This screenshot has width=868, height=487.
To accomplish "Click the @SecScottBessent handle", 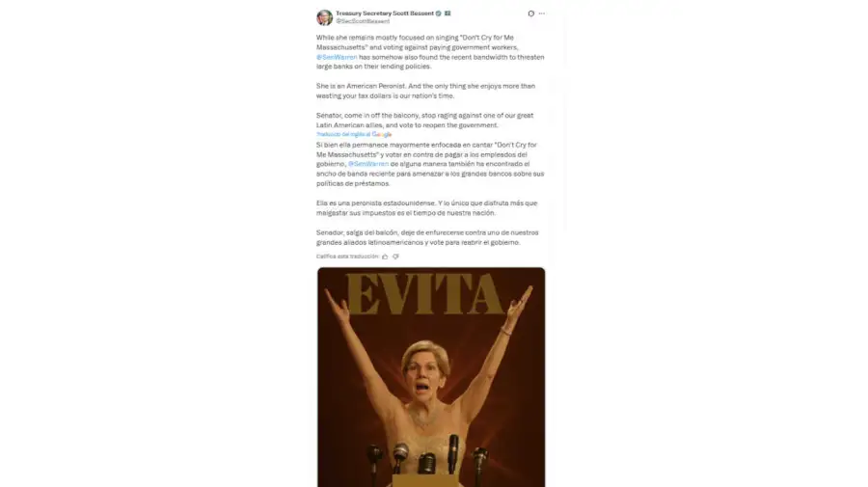I will [363, 21].
